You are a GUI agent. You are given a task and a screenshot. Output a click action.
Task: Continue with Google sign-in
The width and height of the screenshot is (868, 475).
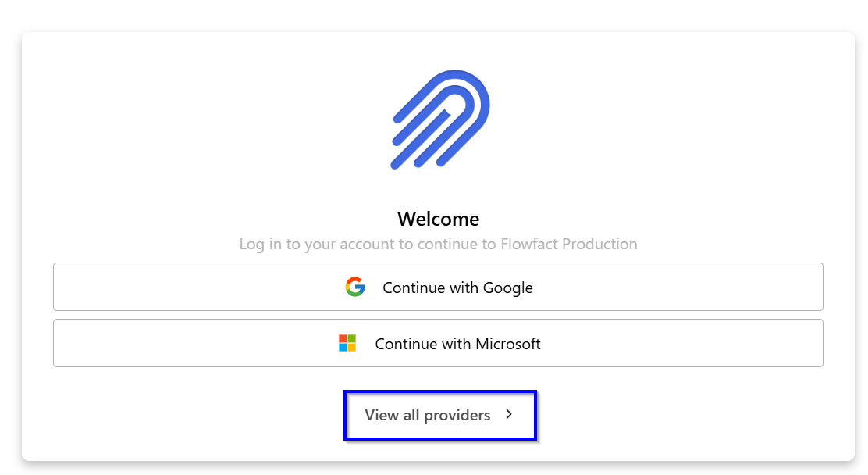[x=438, y=287]
